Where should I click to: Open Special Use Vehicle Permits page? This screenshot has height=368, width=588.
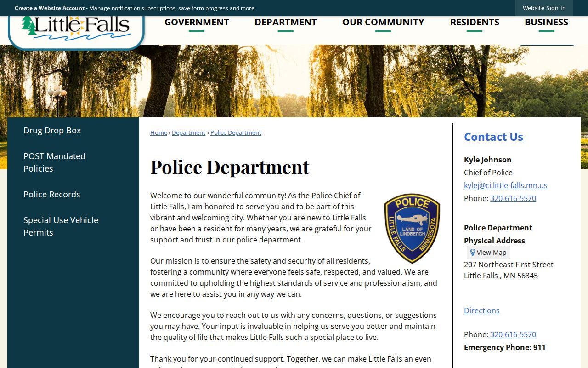point(61,226)
